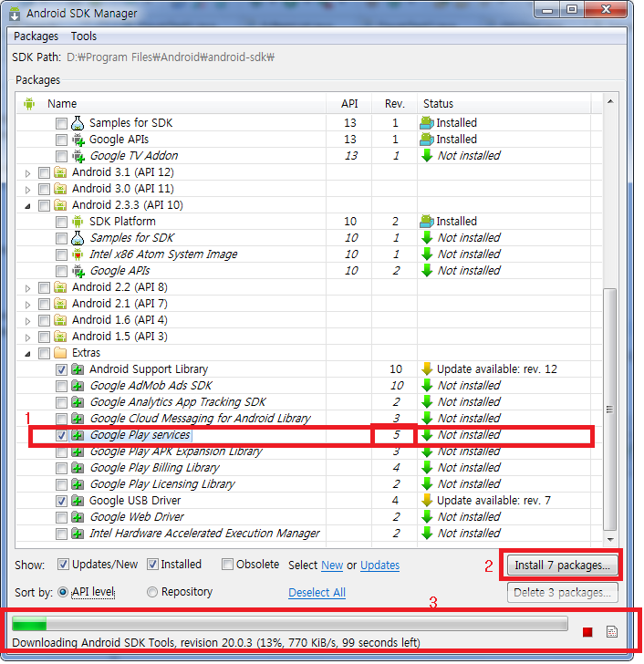Viewport: 644px width, 664px height.
Task: Select the API level sort radio button
Action: pos(63,592)
